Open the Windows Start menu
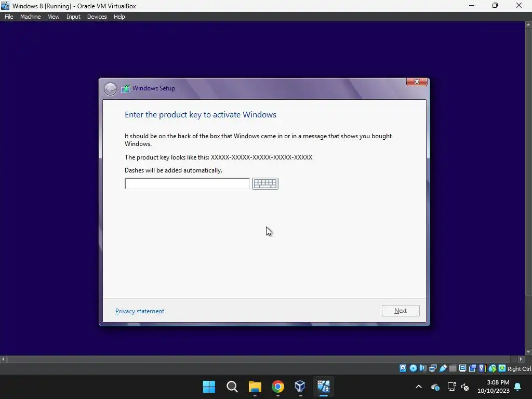The image size is (532, 399). (209, 387)
